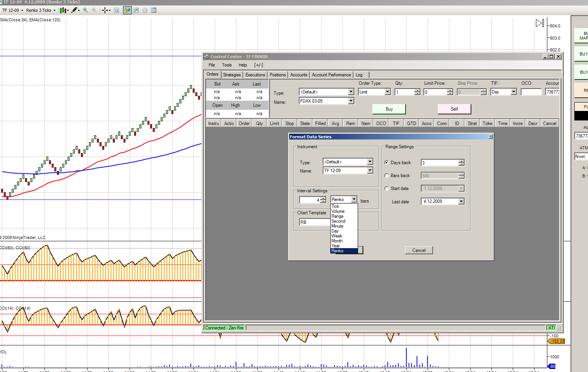
Task: Choose the Bars back radio option
Action: point(387,176)
